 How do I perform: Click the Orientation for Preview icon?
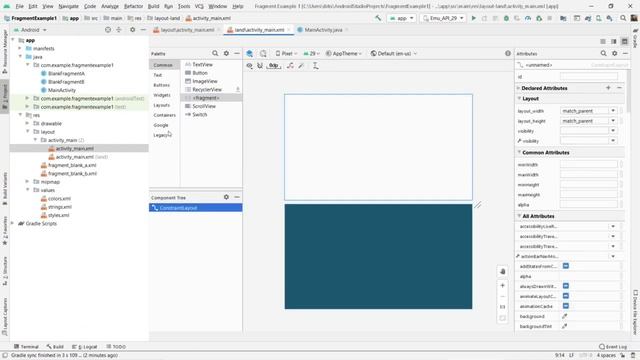click(263, 53)
